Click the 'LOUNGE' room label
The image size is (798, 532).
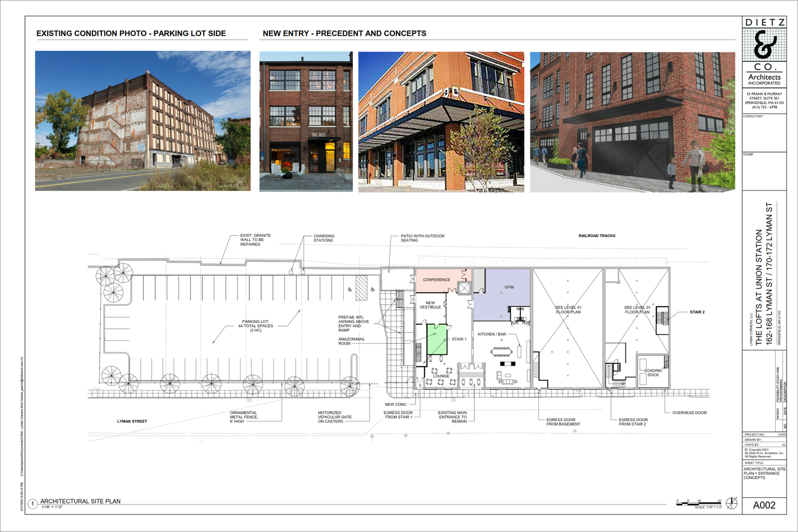point(441,376)
